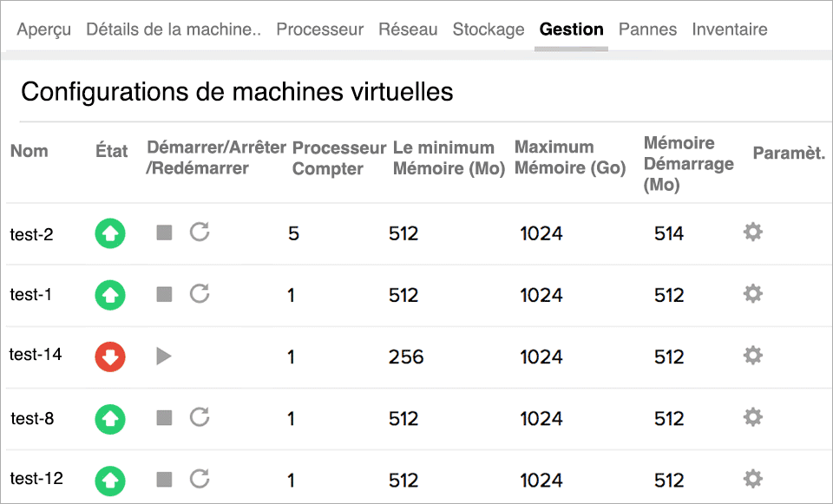Open the Stockage tab
Screen dimensions: 833x504
click(489, 29)
